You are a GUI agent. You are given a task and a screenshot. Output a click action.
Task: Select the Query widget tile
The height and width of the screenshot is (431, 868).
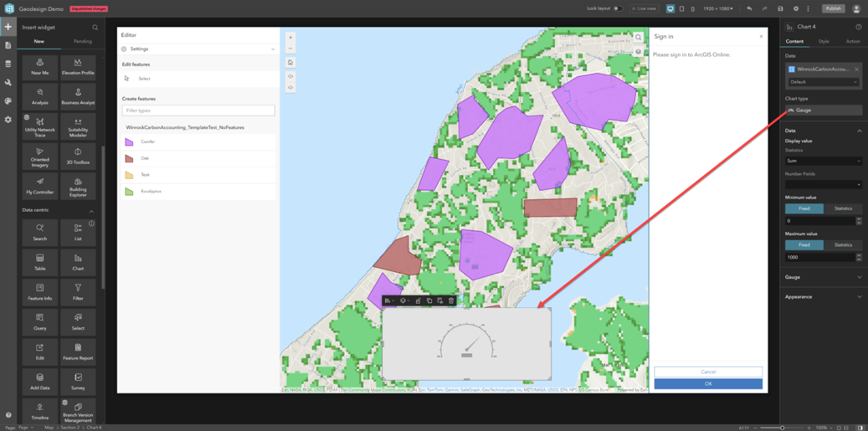[x=40, y=322]
